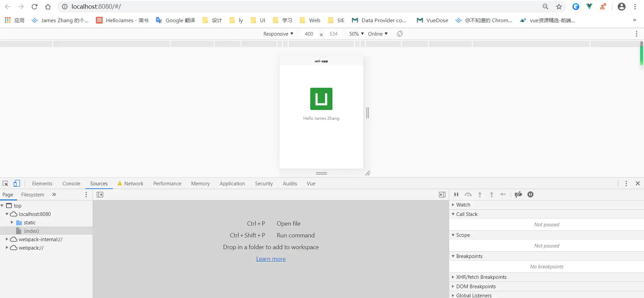Expand the webpack-internal:// node
Image resolution: width=644 pixels, height=298 pixels.
tap(7, 239)
